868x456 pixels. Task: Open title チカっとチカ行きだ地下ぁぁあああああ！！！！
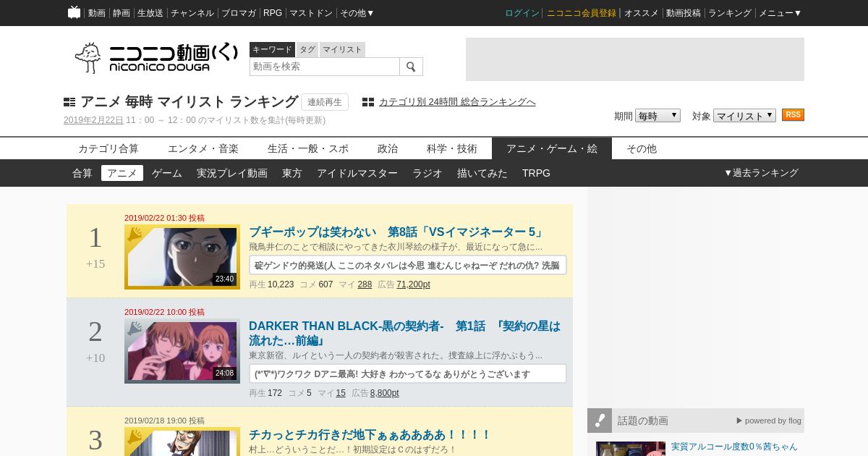370,434
